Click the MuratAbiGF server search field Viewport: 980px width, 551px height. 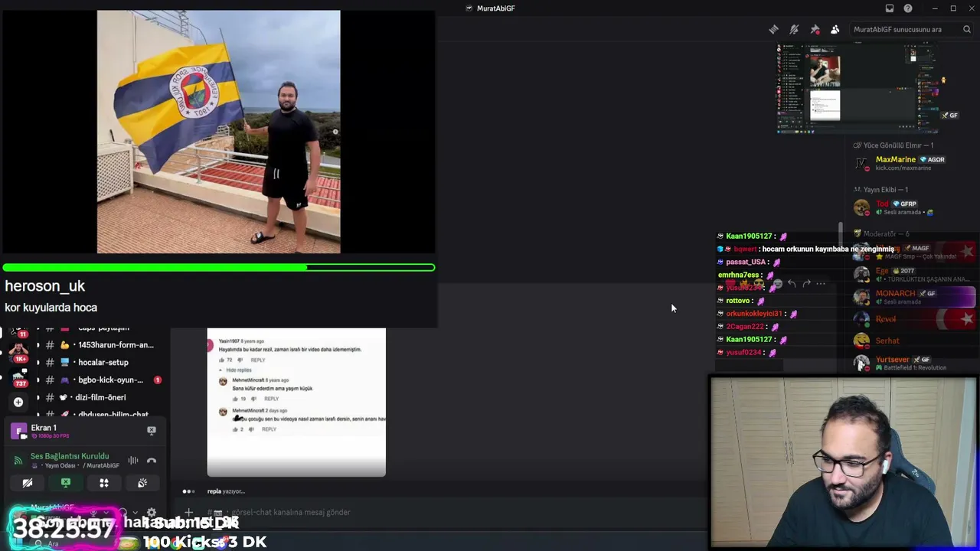pos(911,30)
